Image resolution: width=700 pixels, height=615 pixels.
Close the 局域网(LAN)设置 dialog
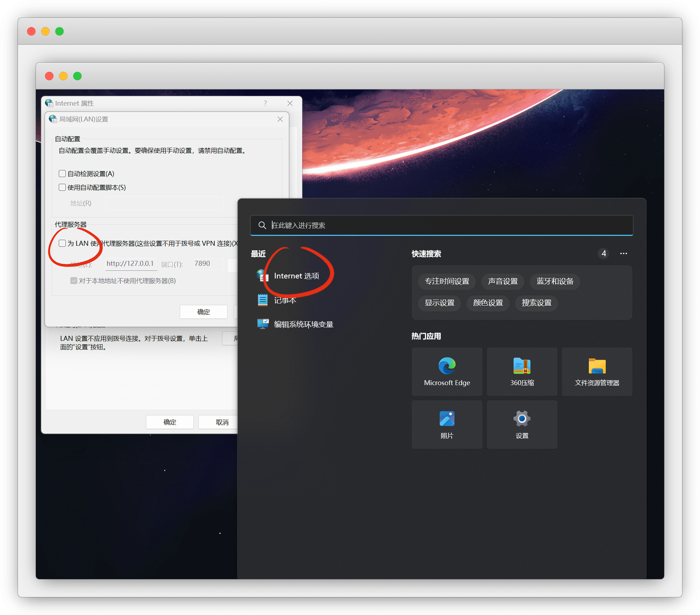pos(280,119)
